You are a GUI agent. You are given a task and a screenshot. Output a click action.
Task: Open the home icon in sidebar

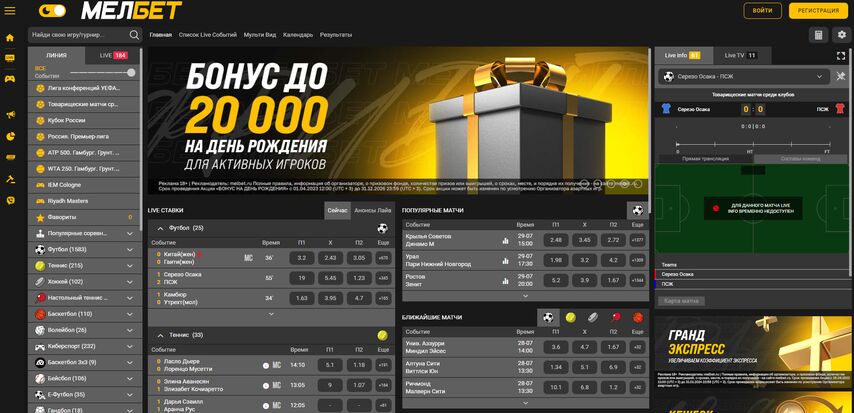10,38
